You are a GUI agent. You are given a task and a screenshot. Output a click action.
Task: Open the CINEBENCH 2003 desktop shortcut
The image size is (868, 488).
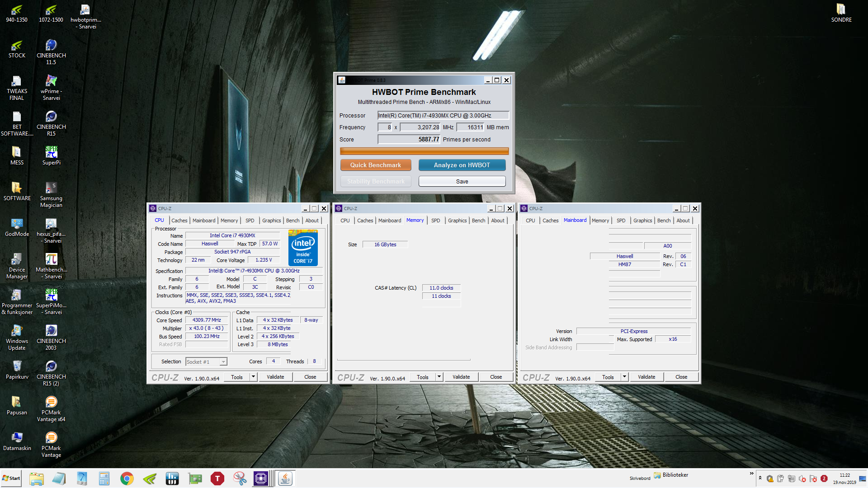pyautogui.click(x=51, y=338)
